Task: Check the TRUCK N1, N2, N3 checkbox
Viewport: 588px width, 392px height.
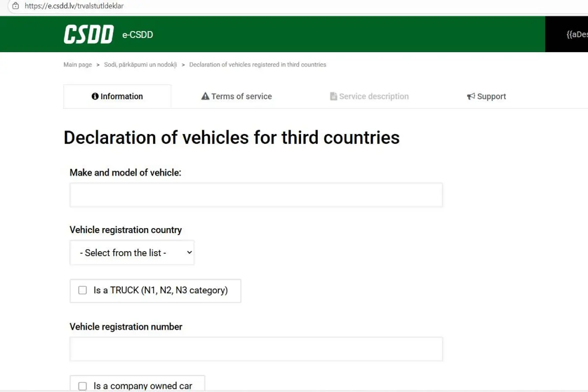Action: (83, 290)
